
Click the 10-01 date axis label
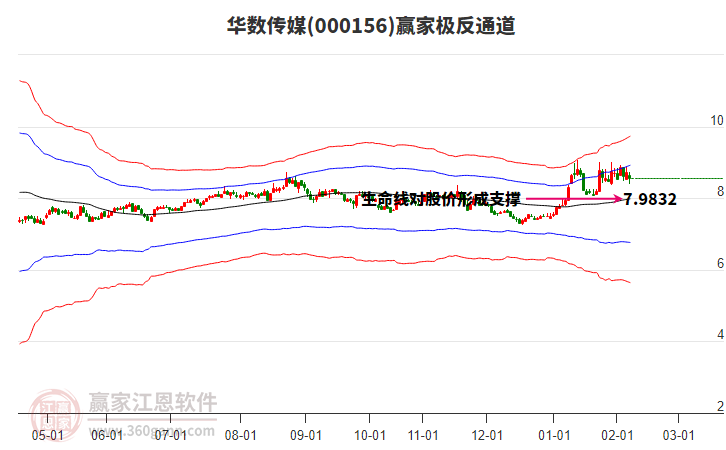click(369, 436)
